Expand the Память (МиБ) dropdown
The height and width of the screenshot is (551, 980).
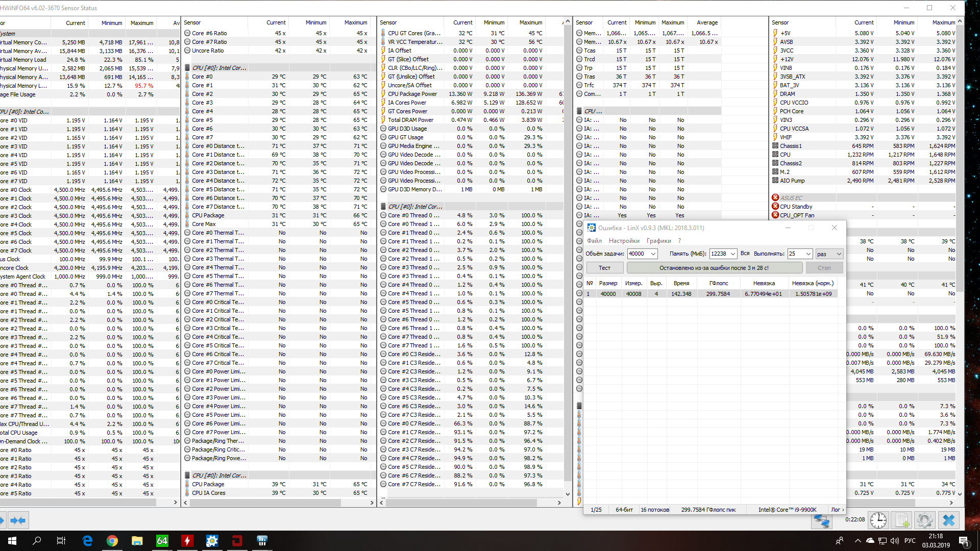pos(732,254)
